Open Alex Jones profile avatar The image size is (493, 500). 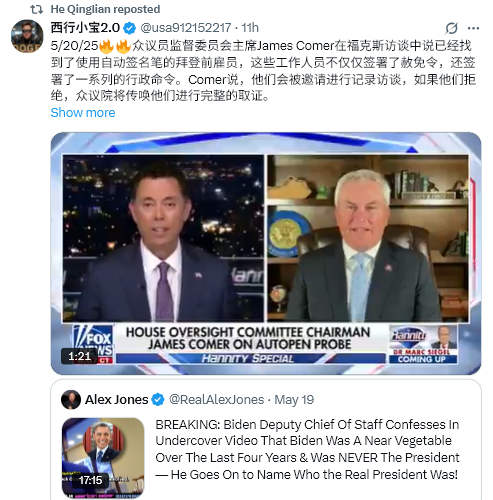(x=71, y=399)
